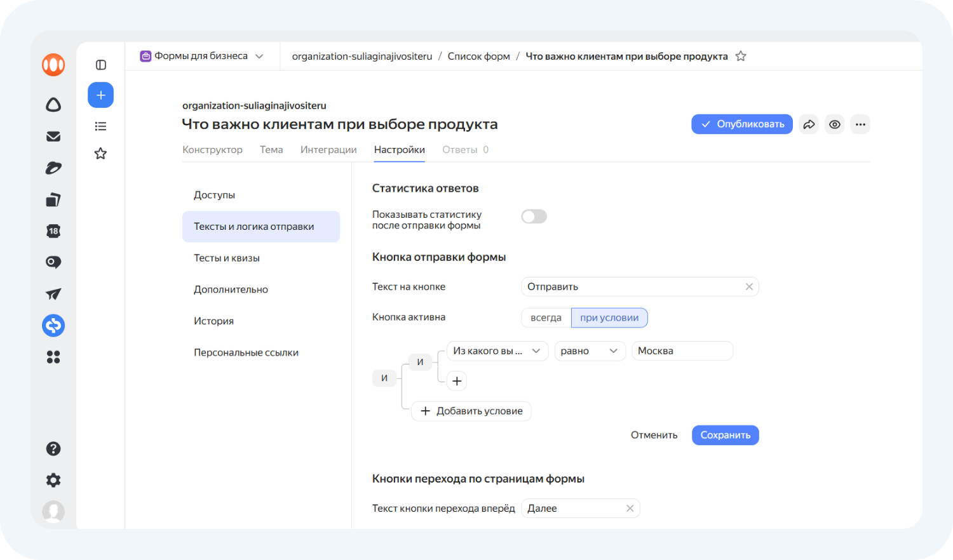953x560 pixels.
Task: Switch to Интеграции tab
Action: pyautogui.click(x=328, y=150)
